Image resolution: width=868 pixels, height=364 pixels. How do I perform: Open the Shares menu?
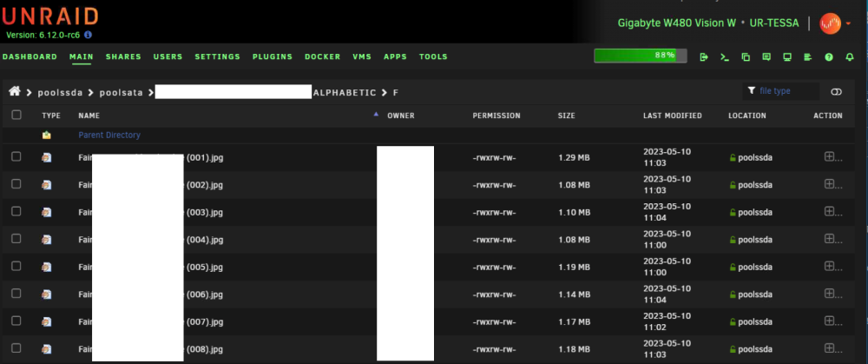123,56
